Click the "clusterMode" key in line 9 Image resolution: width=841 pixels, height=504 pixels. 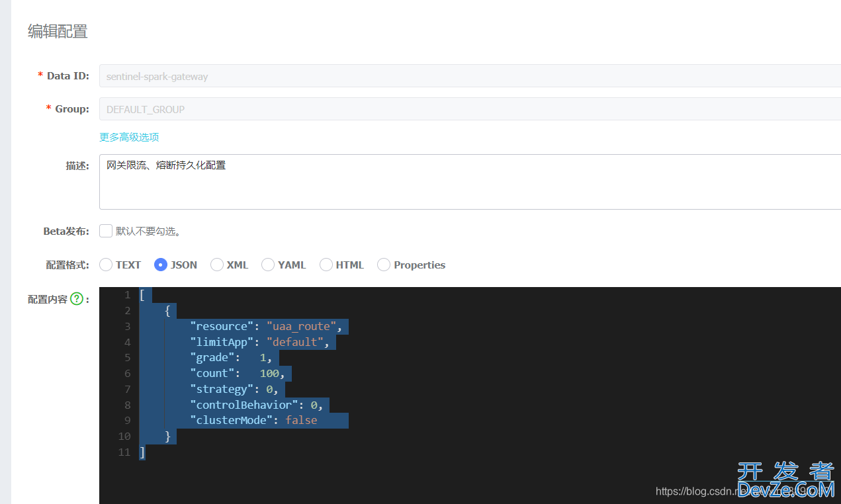pyautogui.click(x=232, y=420)
